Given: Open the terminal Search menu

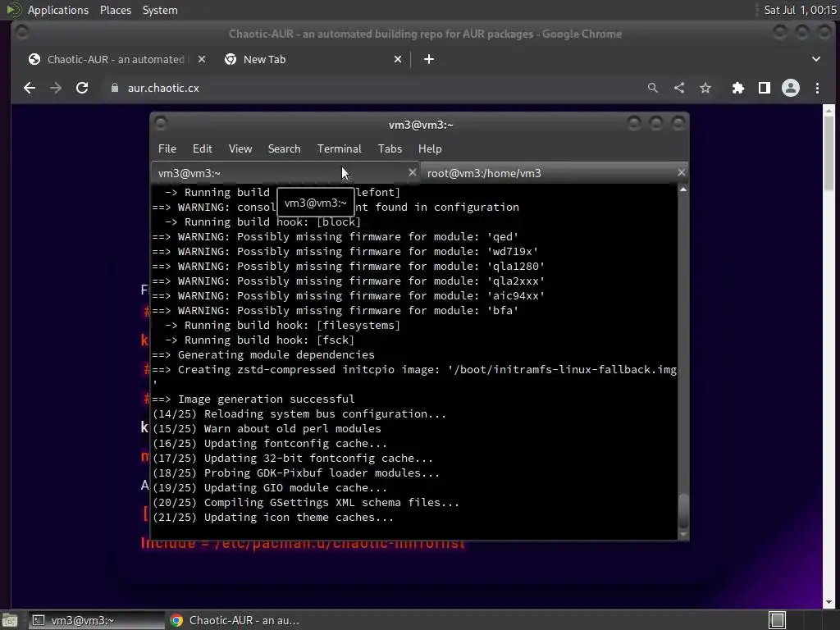Looking at the screenshot, I should coord(284,148).
